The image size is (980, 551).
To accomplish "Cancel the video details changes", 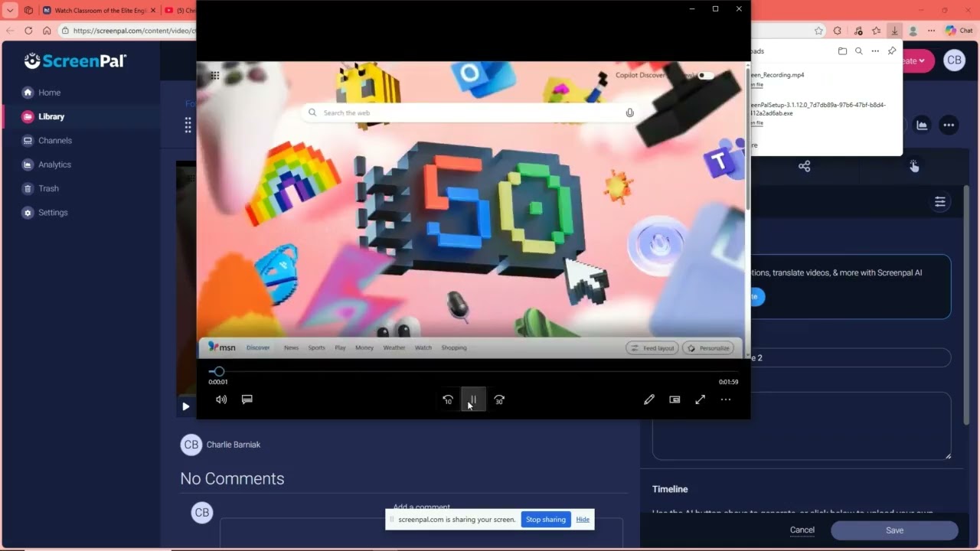I will coord(802,530).
